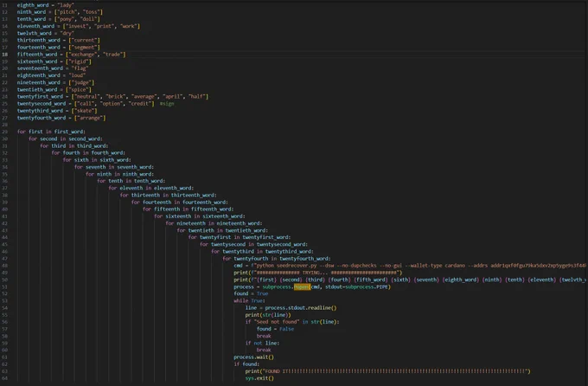Click "april" in the twentyfirst_word list
The height and width of the screenshot is (386, 588).
tap(172, 97)
